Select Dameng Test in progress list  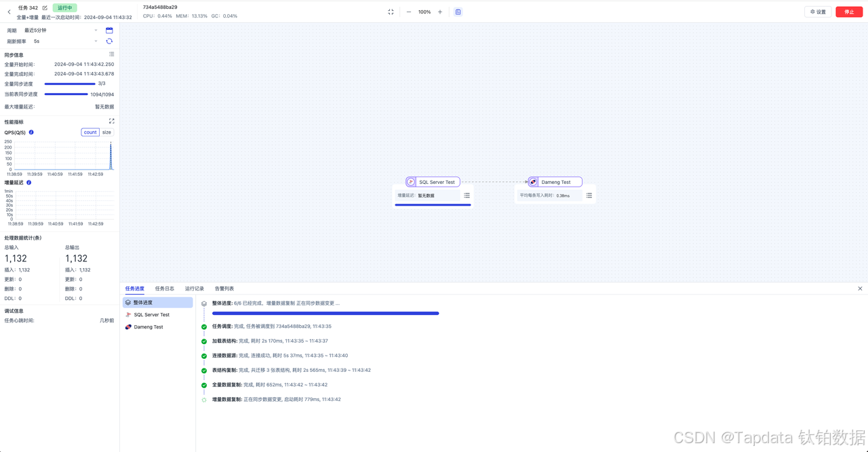pos(157,327)
